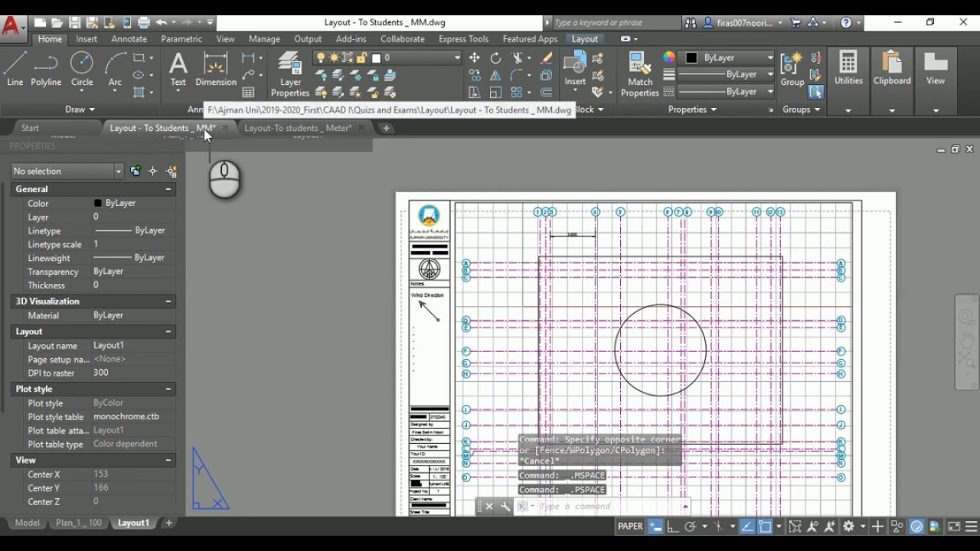Toggle Object Snap in status bar
Viewport: 980px width, 551px height.
pos(765,527)
